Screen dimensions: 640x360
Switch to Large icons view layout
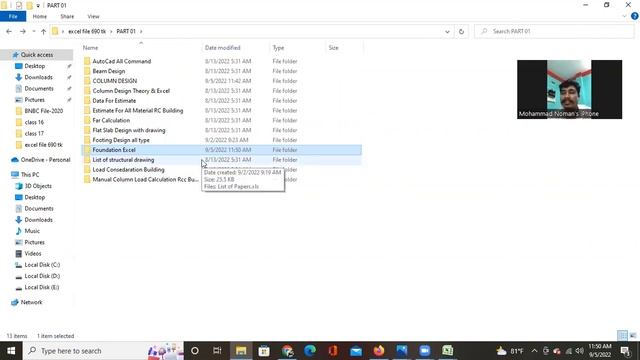pyautogui.click(x=633, y=336)
